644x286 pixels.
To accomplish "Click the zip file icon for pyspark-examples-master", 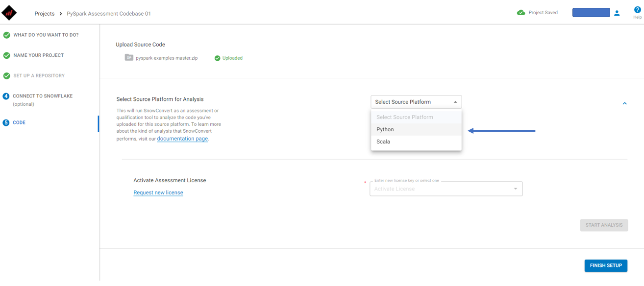I will point(129,57).
